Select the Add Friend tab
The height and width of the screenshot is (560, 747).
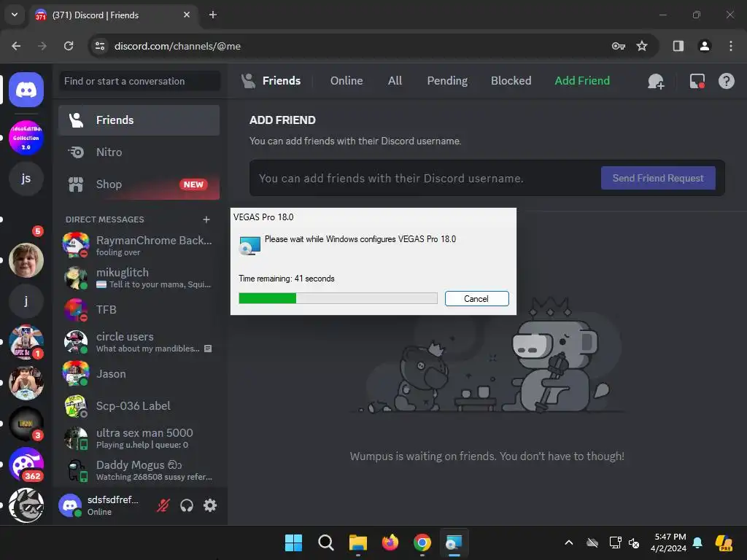pos(582,81)
